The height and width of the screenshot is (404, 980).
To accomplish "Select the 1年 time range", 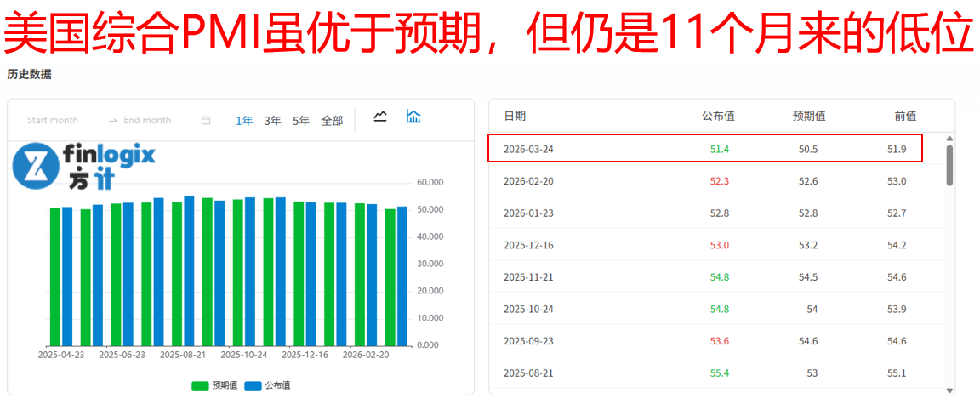I will (244, 121).
